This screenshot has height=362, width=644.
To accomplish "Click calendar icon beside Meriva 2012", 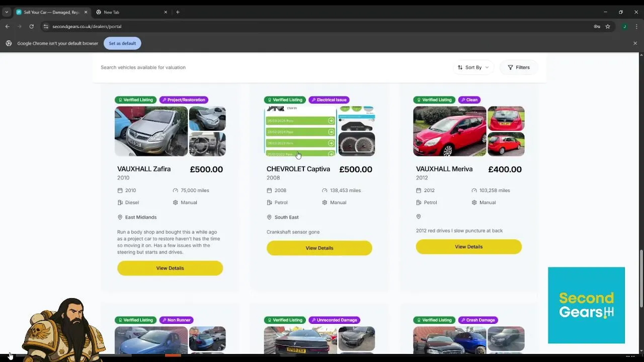I will 419,191.
